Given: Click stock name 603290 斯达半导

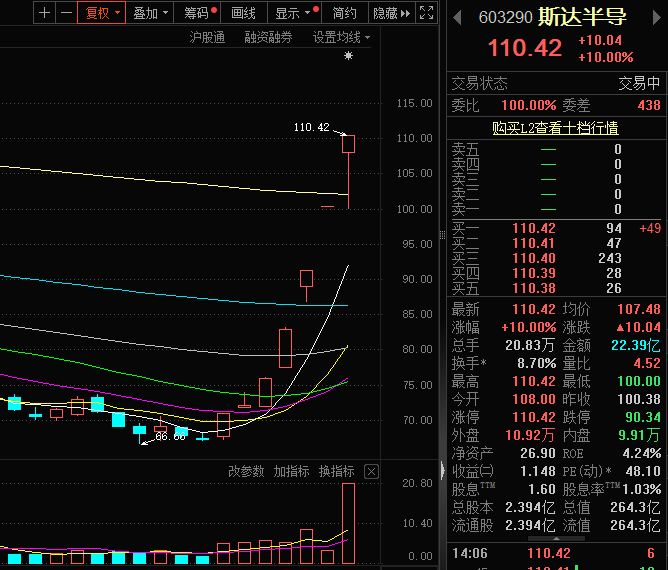Looking at the screenshot, I should pyautogui.click(x=553, y=17).
